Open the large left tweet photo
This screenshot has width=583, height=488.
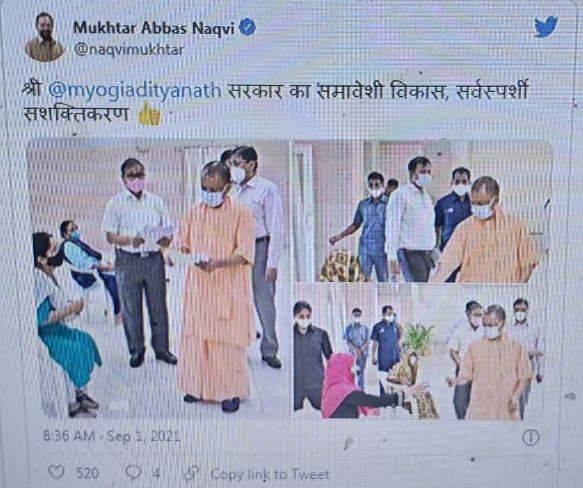click(x=158, y=279)
